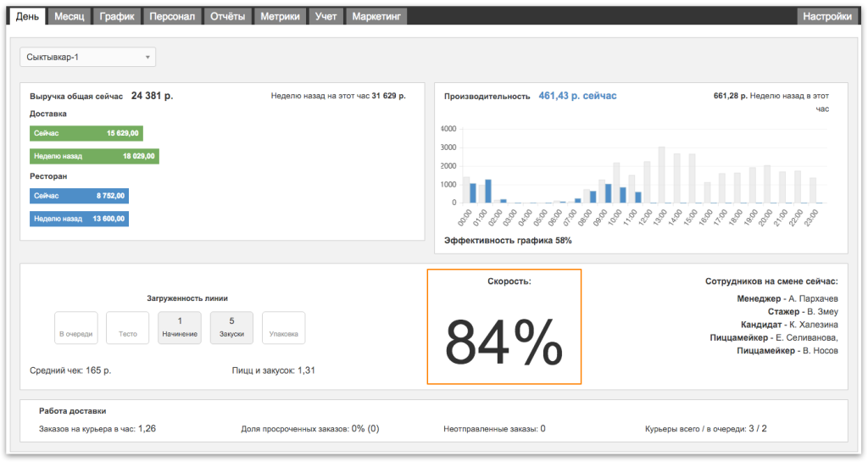Open the График tab

117,17
